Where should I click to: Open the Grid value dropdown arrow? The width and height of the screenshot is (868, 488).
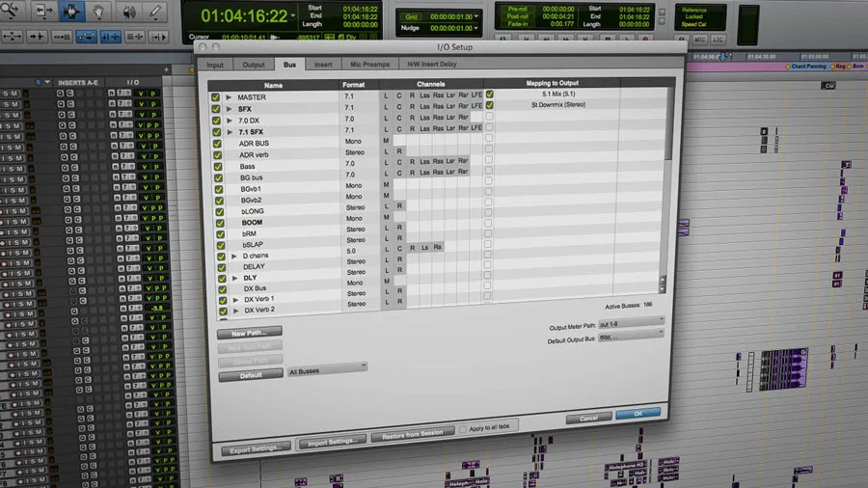point(476,16)
